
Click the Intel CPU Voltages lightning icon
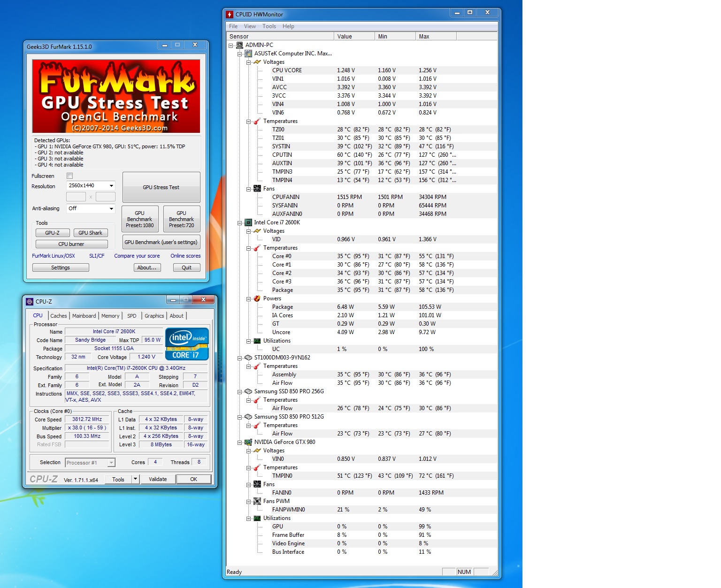point(257,231)
